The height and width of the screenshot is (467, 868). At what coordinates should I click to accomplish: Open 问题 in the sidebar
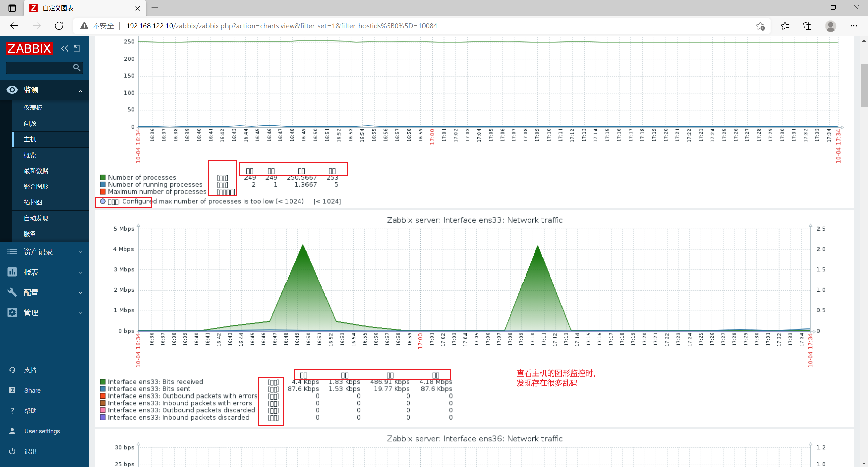pos(30,124)
